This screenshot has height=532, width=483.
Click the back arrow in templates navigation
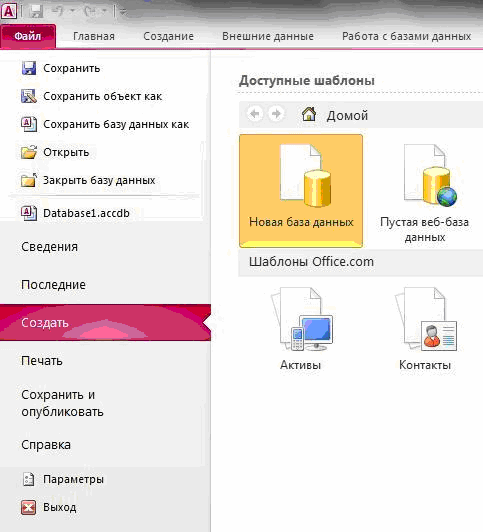[x=255, y=114]
